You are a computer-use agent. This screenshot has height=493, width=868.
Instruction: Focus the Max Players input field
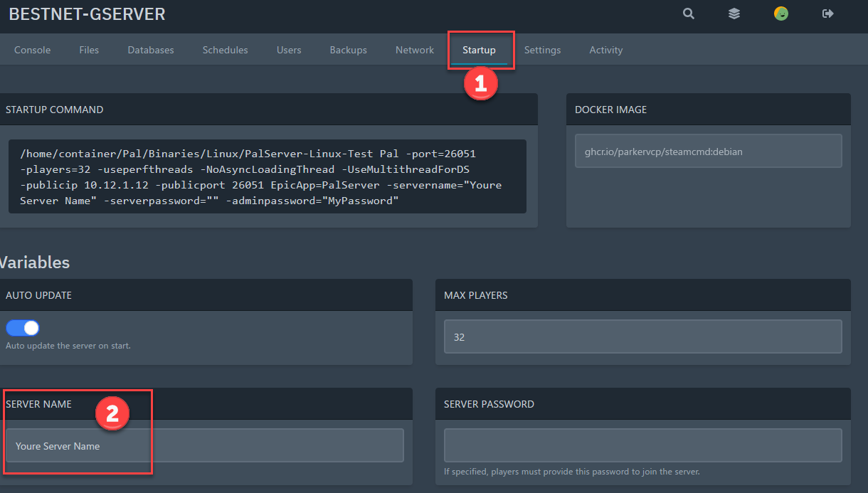point(643,336)
